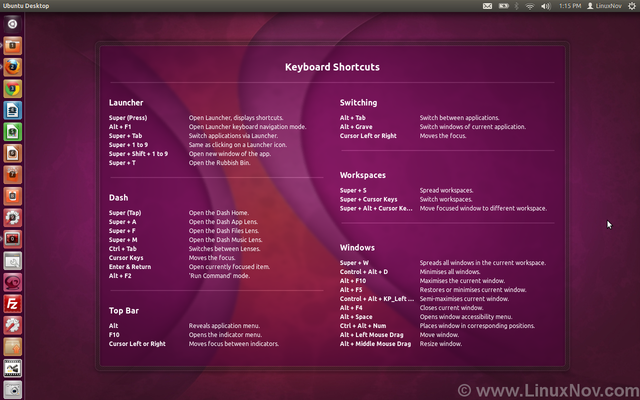
Task: Click the Ubuntu Desktop panel title
Action: click(x=26, y=6)
